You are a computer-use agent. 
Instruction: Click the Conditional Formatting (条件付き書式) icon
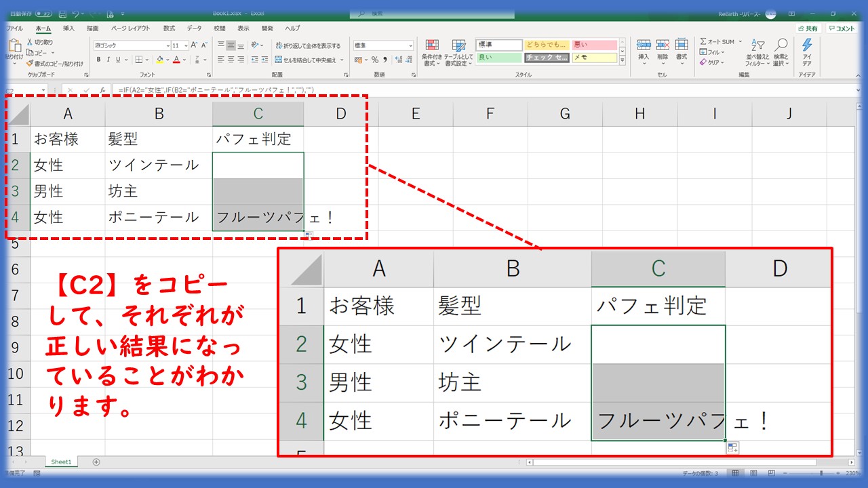[x=431, y=45]
